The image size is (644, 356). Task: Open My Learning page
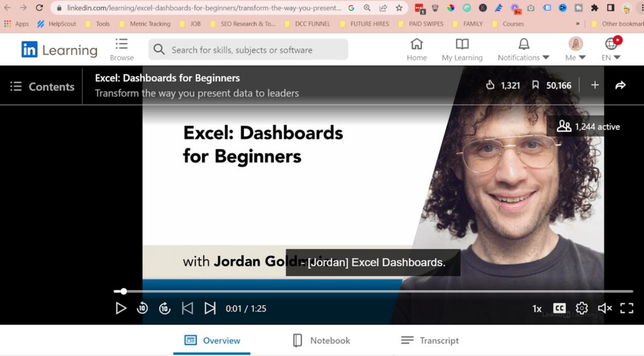tap(462, 50)
